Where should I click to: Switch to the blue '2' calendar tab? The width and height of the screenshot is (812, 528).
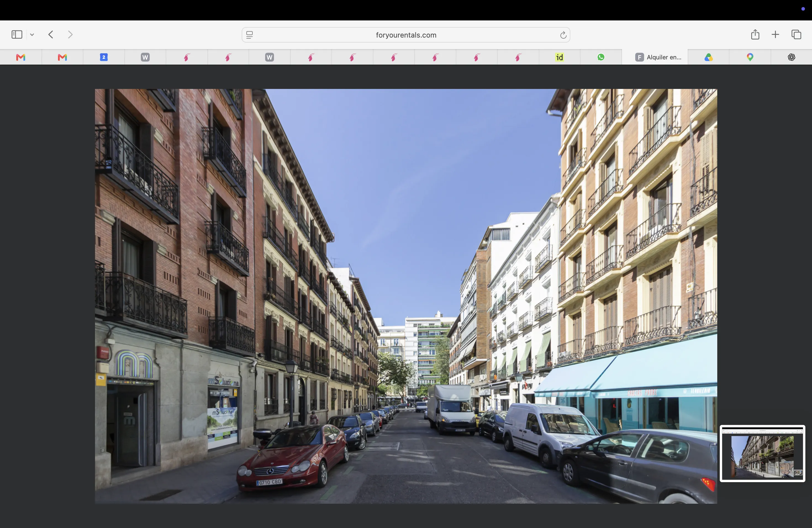click(x=104, y=57)
